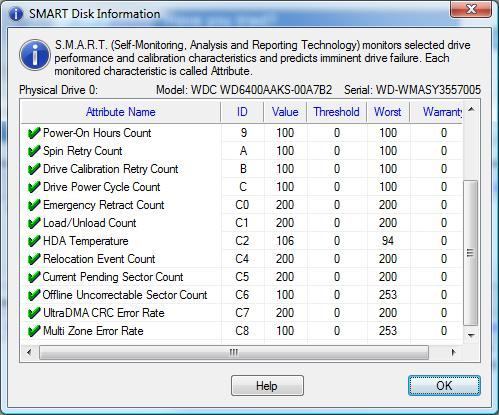This screenshot has width=499, height=415.
Task: Click the vertical scrollbar up arrow
Action: pyautogui.click(x=471, y=109)
